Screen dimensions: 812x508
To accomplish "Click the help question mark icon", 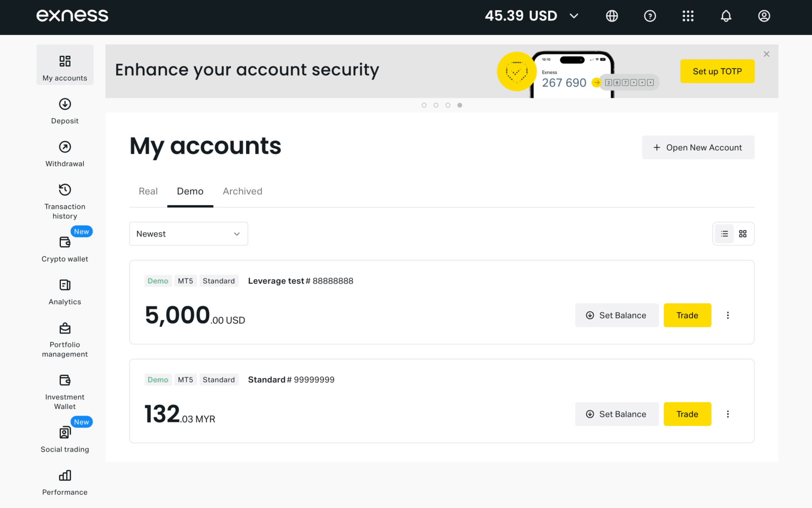I will (650, 16).
